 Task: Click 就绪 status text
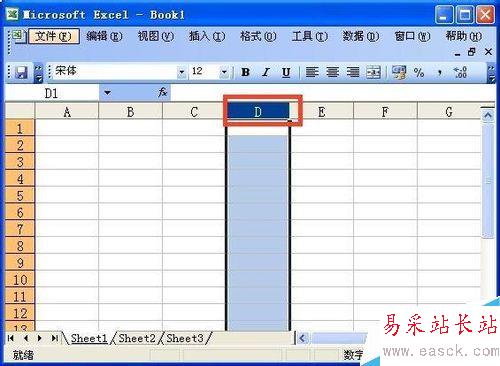click(23, 355)
